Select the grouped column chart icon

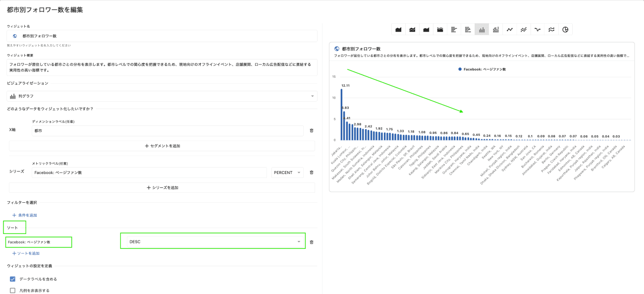pyautogui.click(x=495, y=30)
